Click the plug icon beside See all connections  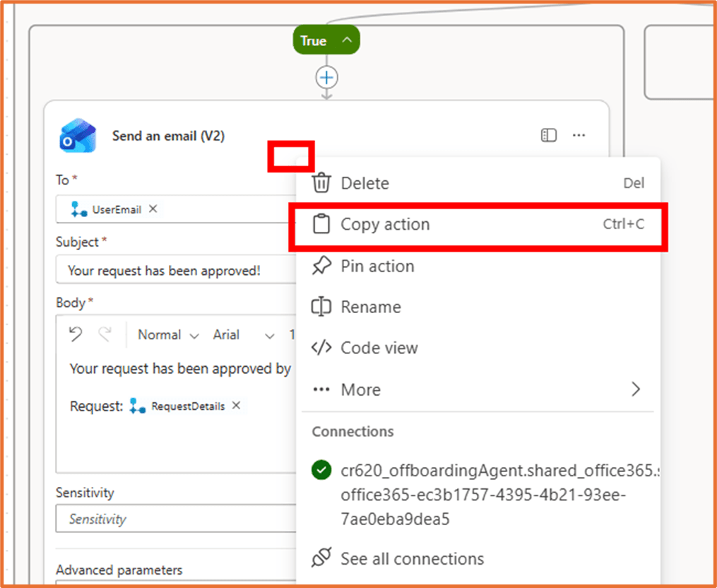tap(321, 558)
